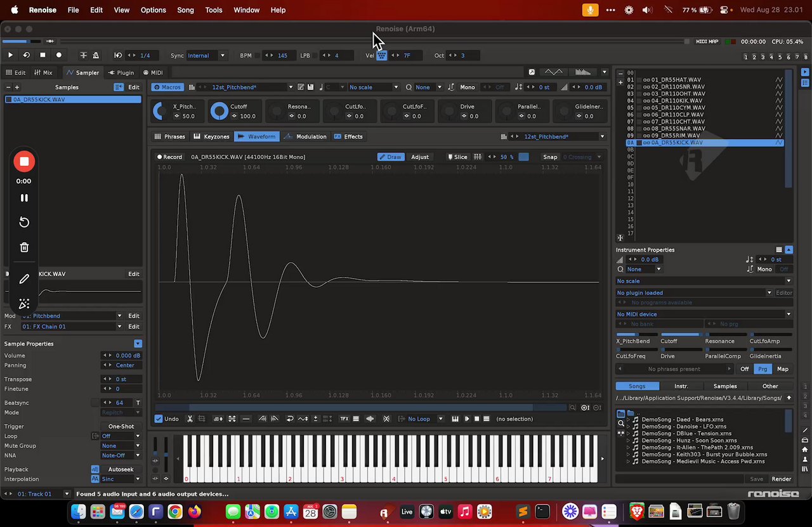The image size is (812, 527).
Task: Toggle the metronome icon
Action: click(x=96, y=55)
